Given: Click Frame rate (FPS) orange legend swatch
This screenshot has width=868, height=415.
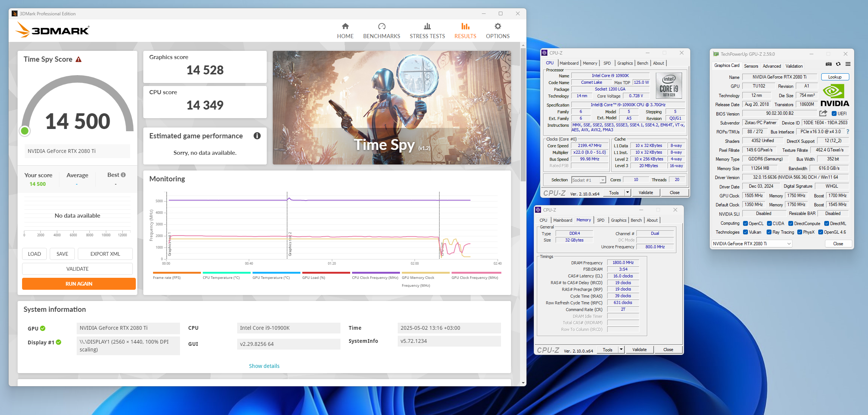Looking at the screenshot, I should click(177, 273).
